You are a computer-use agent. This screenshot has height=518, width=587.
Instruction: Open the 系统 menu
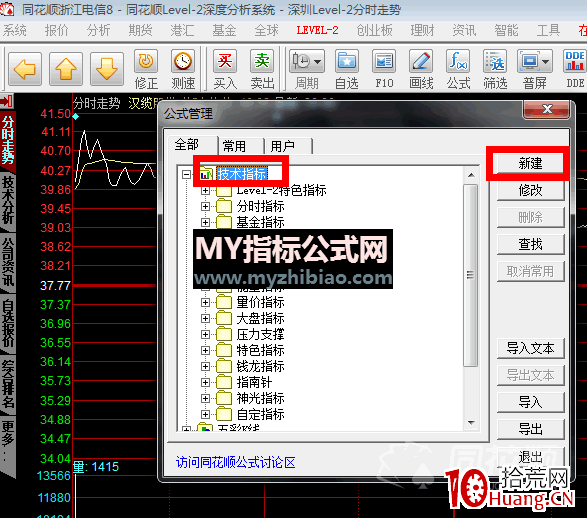15,30
